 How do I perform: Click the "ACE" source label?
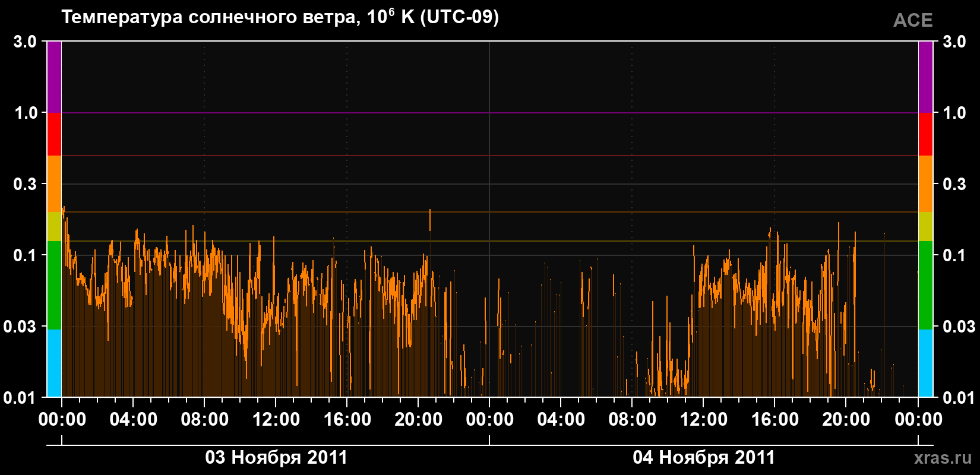coord(913,20)
